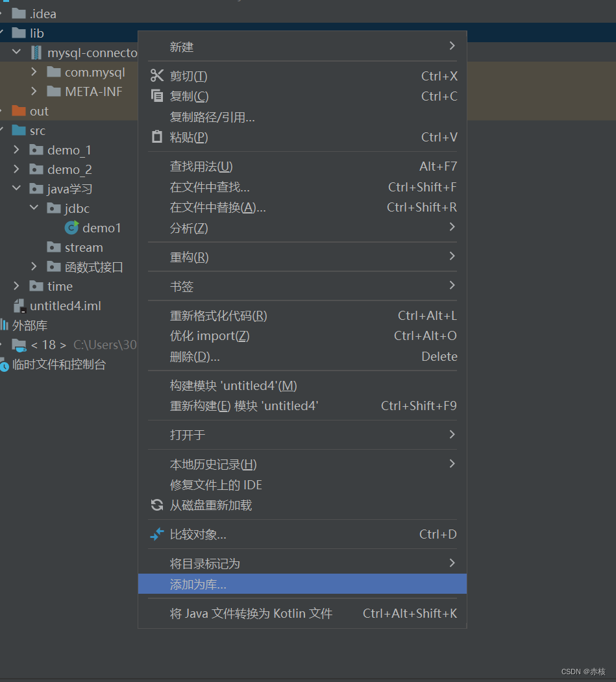Click the time package icon

tap(36, 286)
